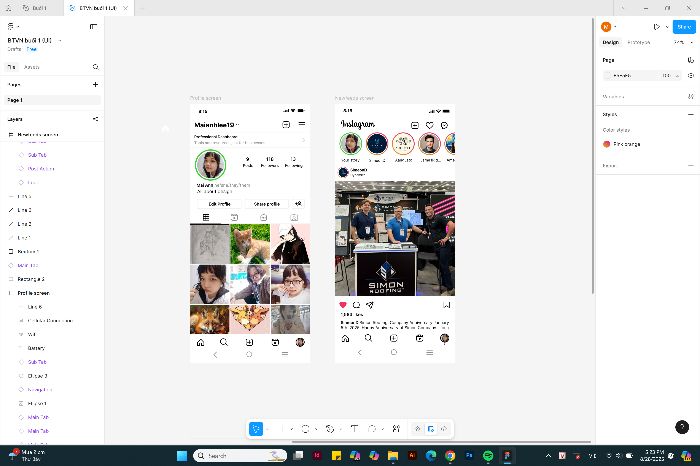Click the orange cat photo thumbnail

click(x=250, y=244)
